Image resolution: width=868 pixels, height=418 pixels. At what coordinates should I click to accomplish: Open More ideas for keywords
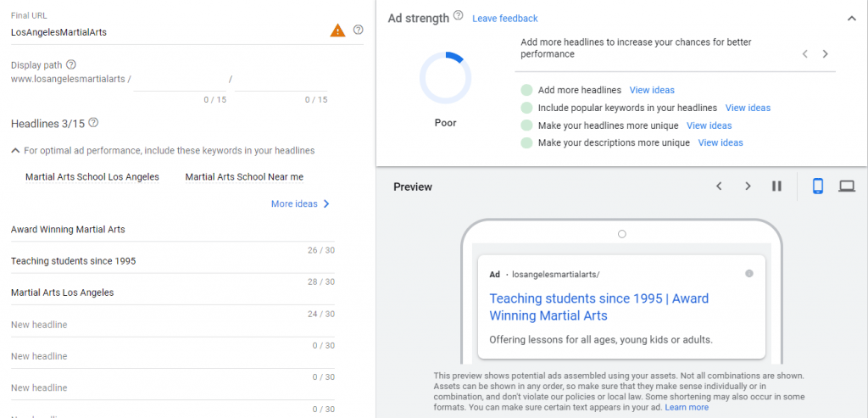point(300,203)
